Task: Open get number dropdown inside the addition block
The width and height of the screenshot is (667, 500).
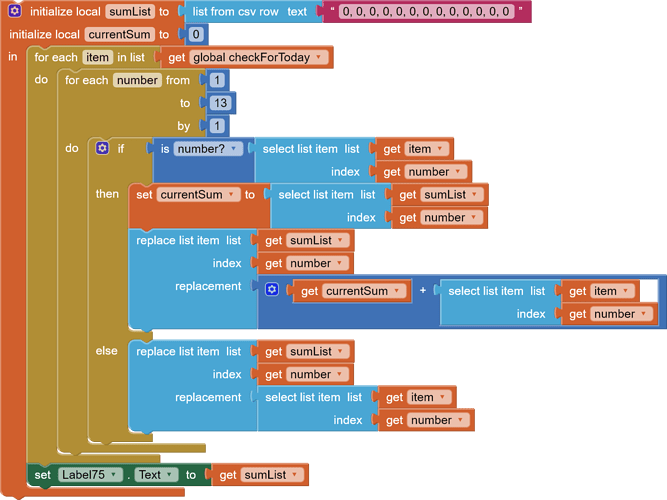Action: point(644,314)
